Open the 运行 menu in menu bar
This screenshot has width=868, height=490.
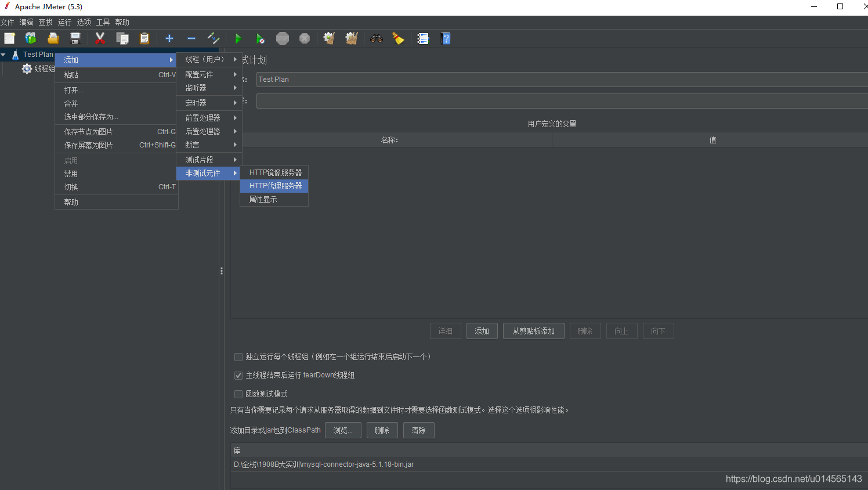click(x=64, y=22)
